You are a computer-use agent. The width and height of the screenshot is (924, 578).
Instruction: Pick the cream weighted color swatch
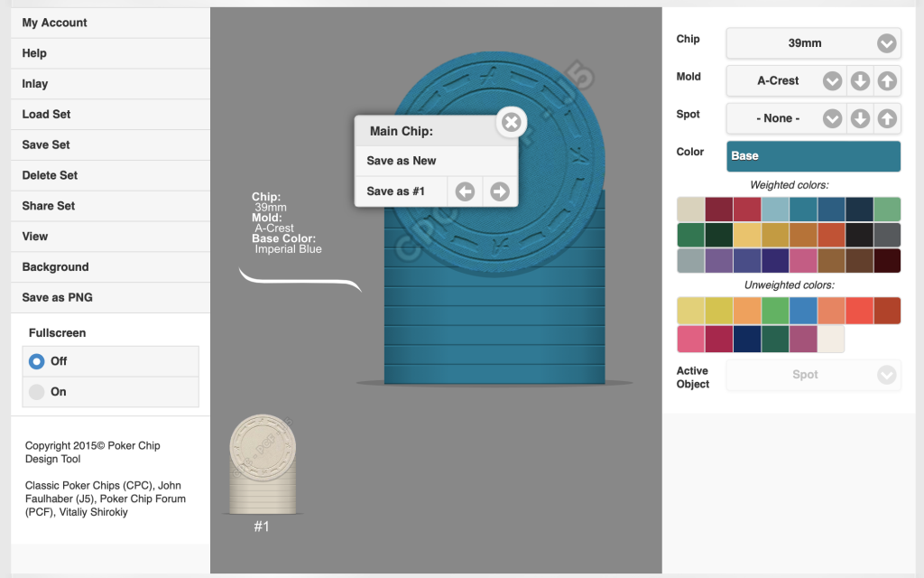pyautogui.click(x=690, y=210)
